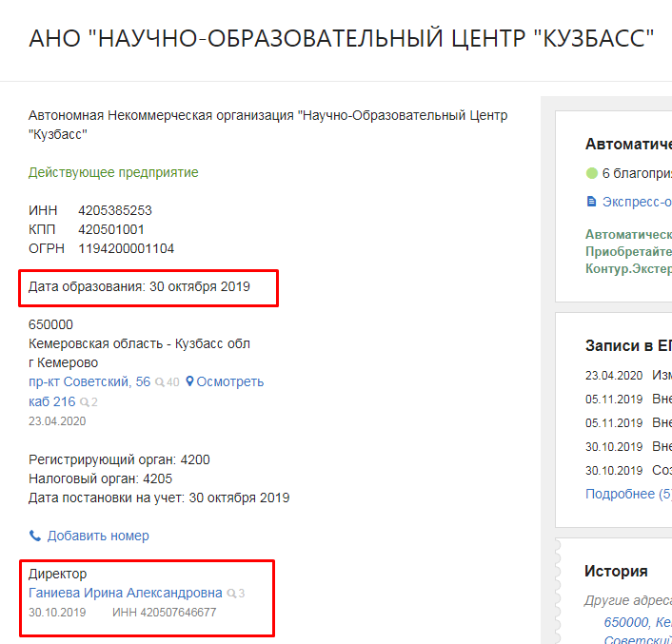The height and width of the screenshot is (644, 672).
Task: Click the phone icon near Добавить номер
Action: 34,536
